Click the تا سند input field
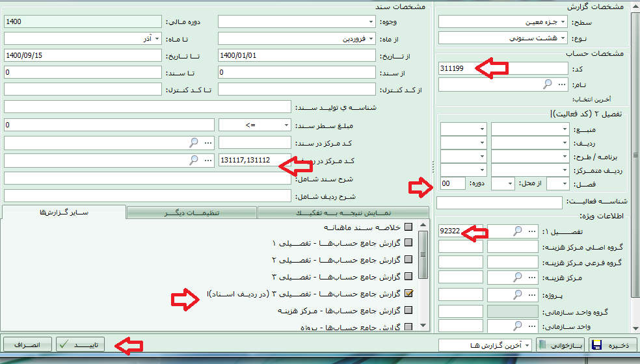This screenshot has height=364, width=640. (83, 72)
